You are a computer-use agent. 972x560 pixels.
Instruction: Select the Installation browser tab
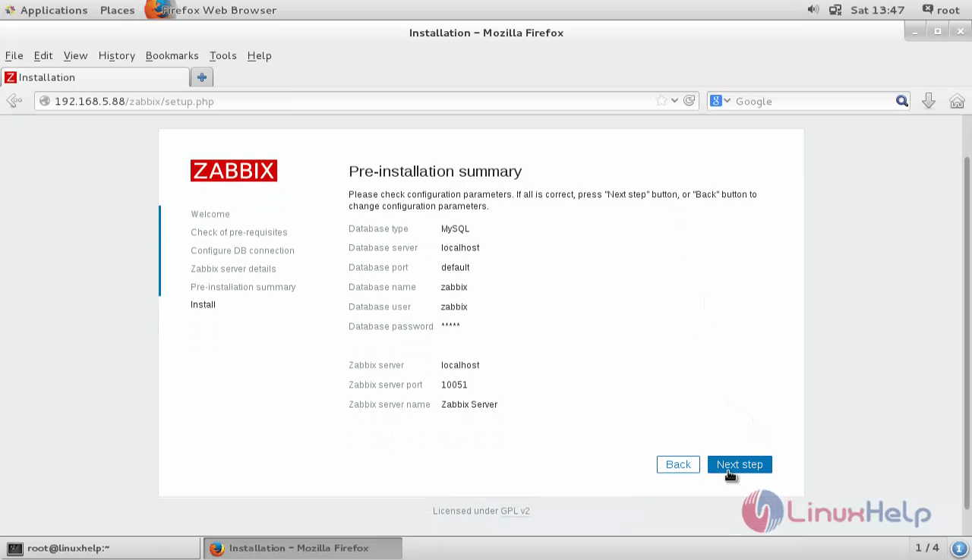click(x=95, y=77)
